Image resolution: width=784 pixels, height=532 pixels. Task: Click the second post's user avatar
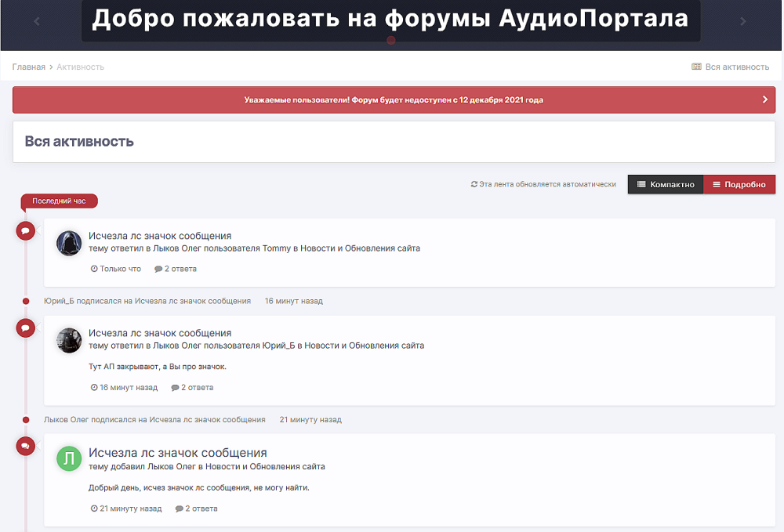[69, 340]
